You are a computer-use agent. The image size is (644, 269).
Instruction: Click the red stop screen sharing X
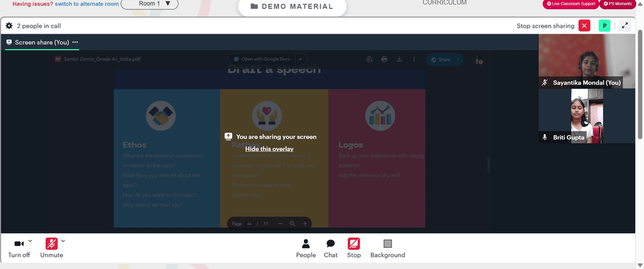click(x=584, y=26)
